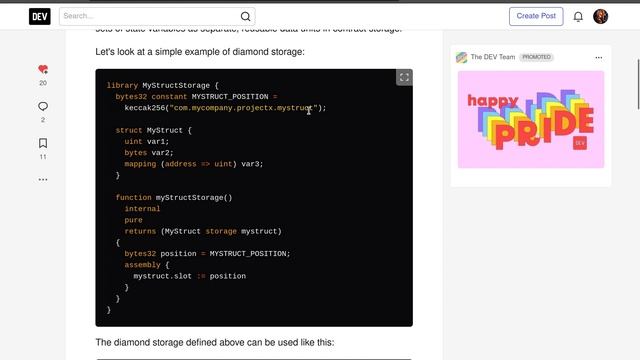Viewport: 640px width, 360px height.
Task: Open the Create Post button
Action: pos(536,16)
